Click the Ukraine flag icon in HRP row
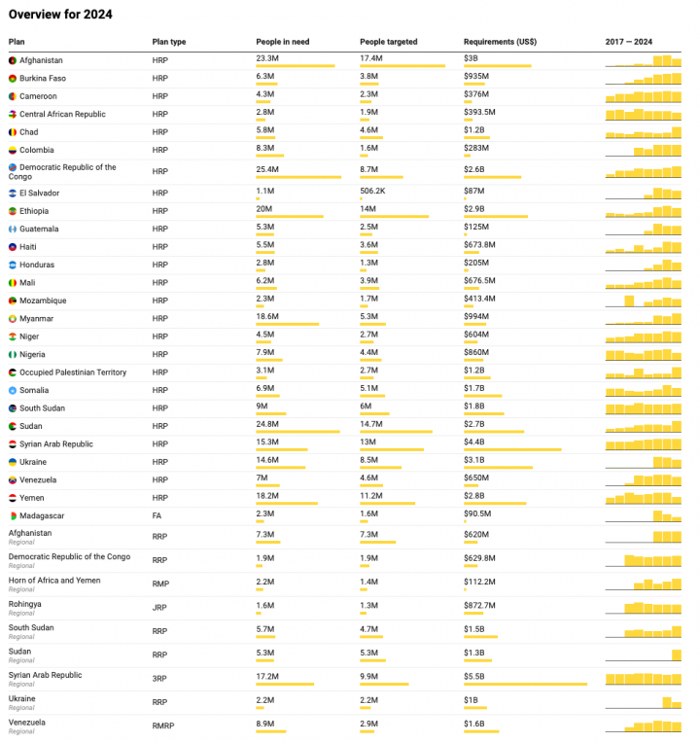Viewport: 700px width, 743px height. pos(13,462)
